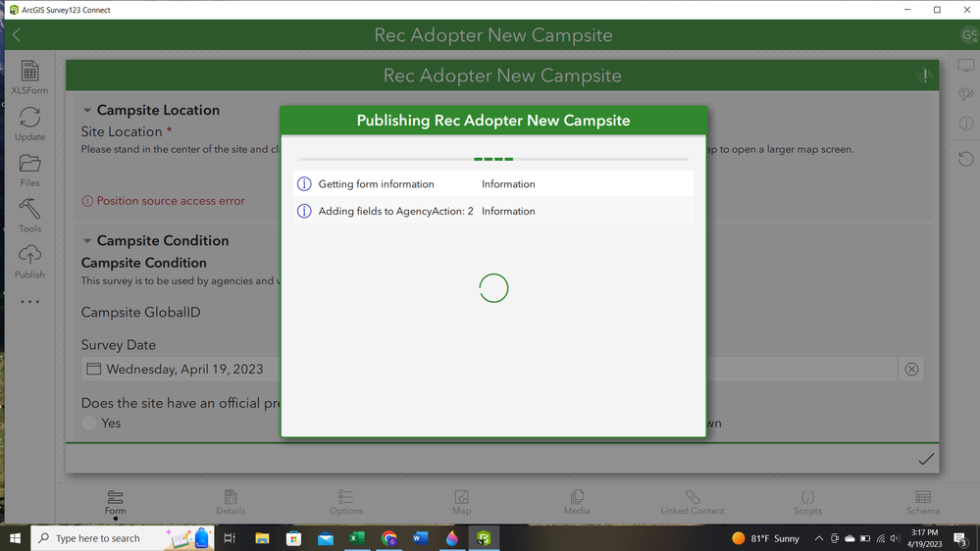Open the 81°F Sunny weather widget
The width and height of the screenshot is (980, 551).
(x=765, y=538)
